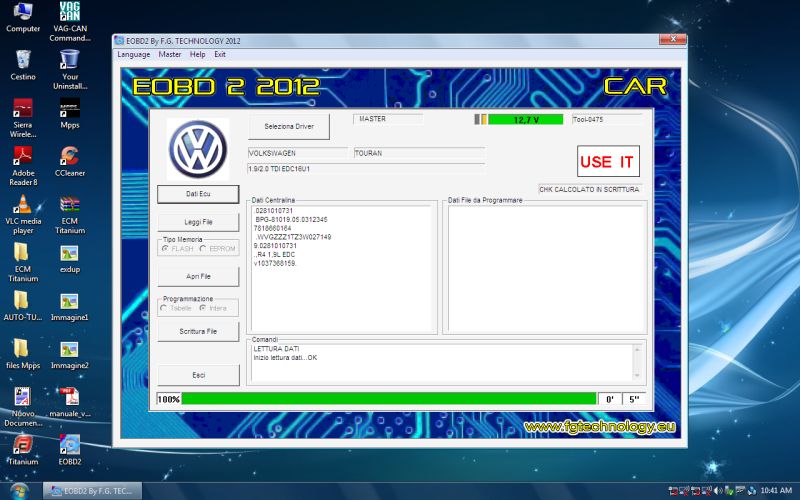
Task: Click the green 100% progress bar
Action: [x=389, y=399]
